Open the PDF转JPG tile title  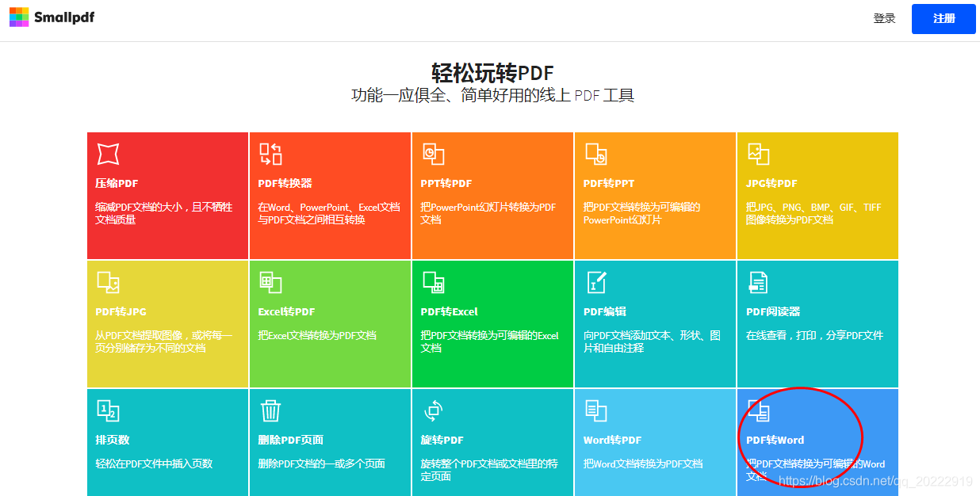click(x=121, y=311)
